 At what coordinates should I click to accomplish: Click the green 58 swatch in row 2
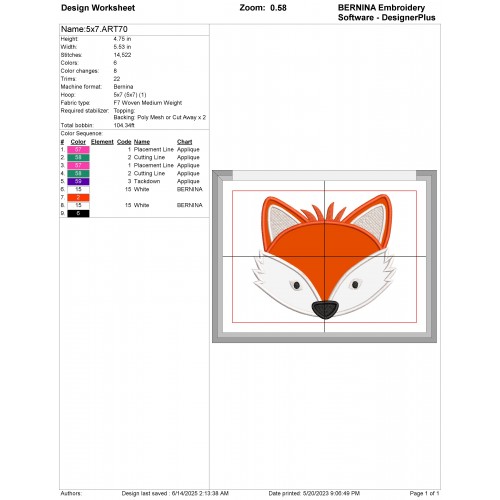[78, 158]
